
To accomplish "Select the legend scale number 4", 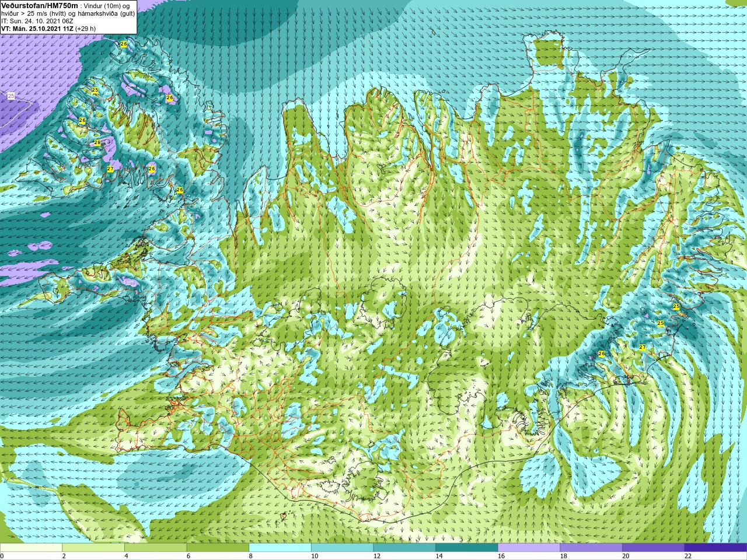I will pos(126,556).
